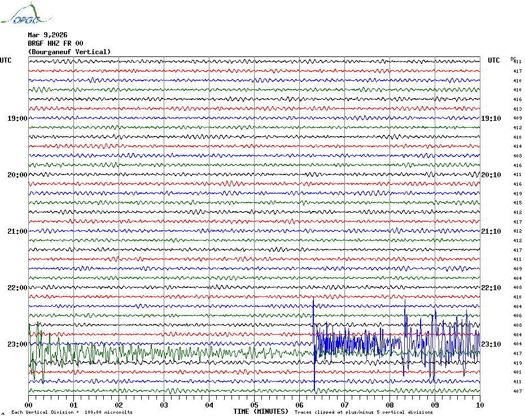Click the right UTC axis header
This screenshot has width=525, height=420.
pyautogui.click(x=494, y=60)
